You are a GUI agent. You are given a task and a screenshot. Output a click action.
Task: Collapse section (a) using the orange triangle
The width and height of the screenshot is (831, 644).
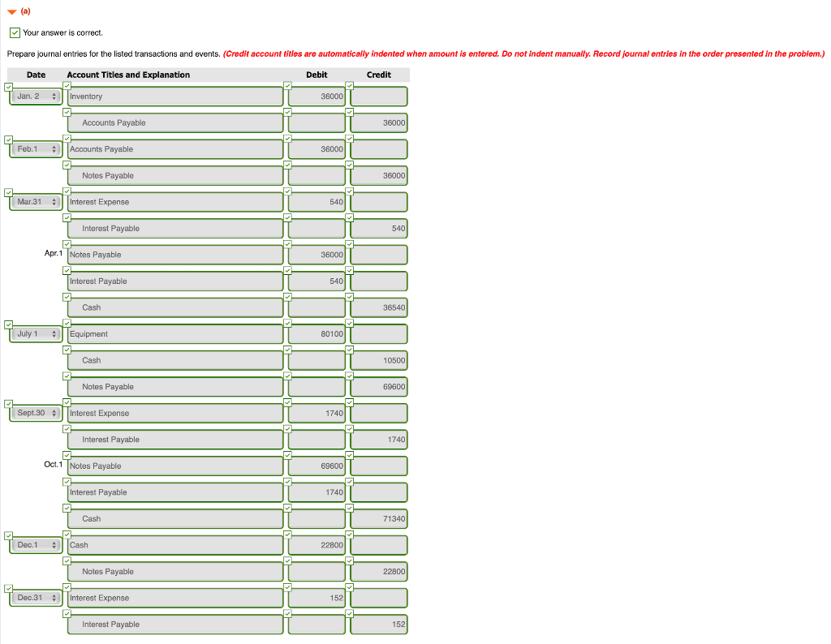[10, 11]
